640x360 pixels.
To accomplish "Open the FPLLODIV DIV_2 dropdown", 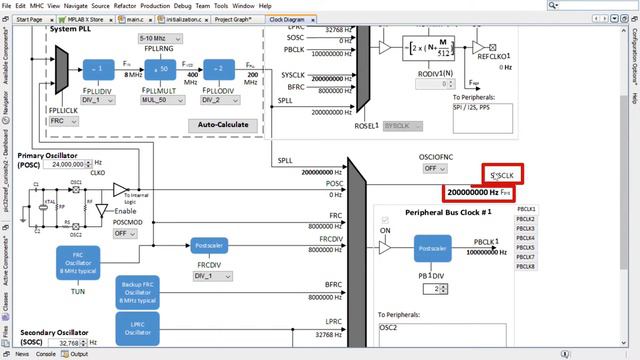I will click(220, 100).
